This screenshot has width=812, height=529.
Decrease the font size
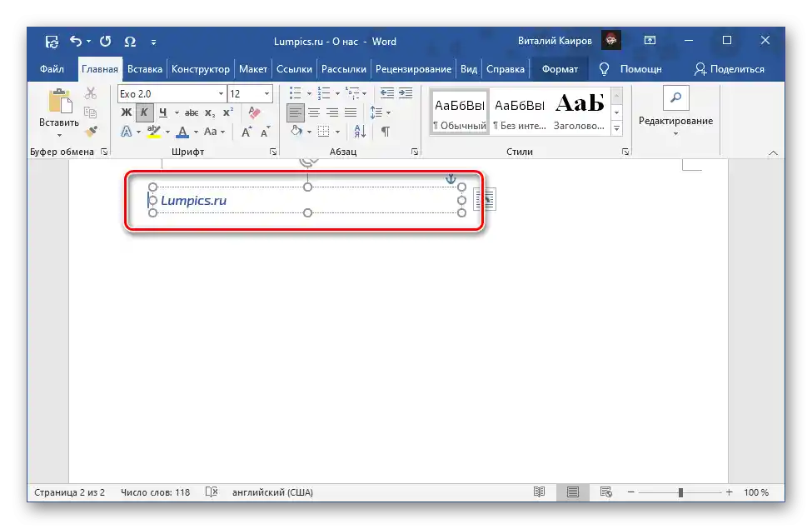point(265,132)
